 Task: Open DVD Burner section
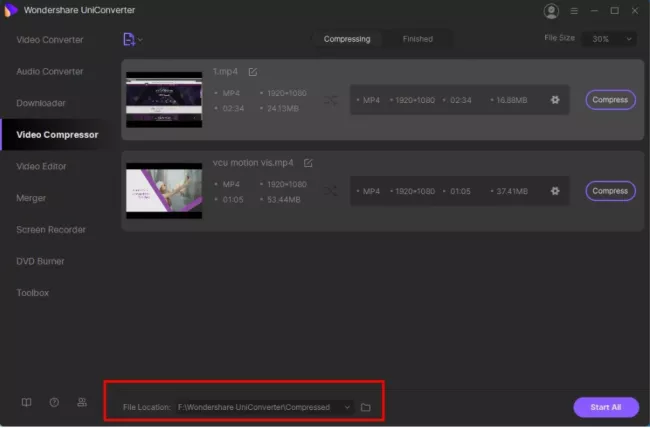point(40,261)
